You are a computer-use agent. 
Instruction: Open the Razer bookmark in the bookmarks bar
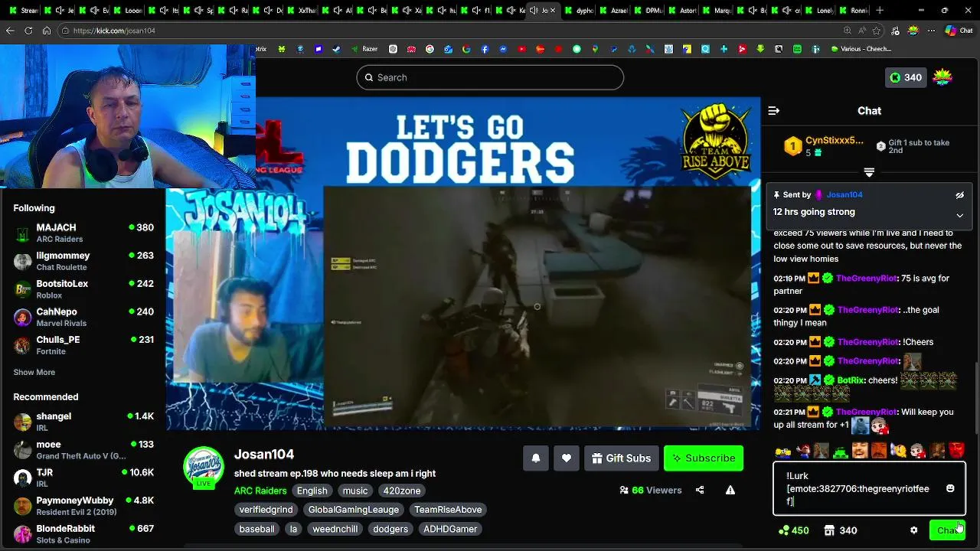[x=364, y=49]
